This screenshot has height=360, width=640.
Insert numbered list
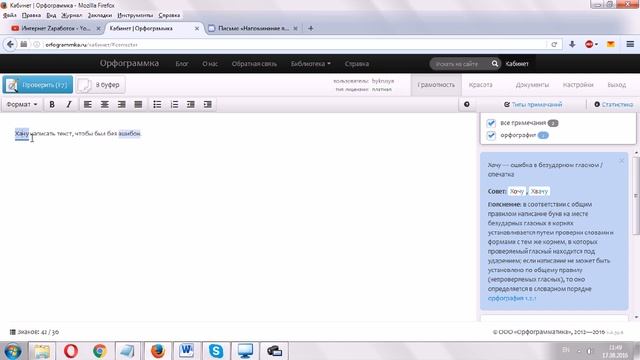pos(174,104)
